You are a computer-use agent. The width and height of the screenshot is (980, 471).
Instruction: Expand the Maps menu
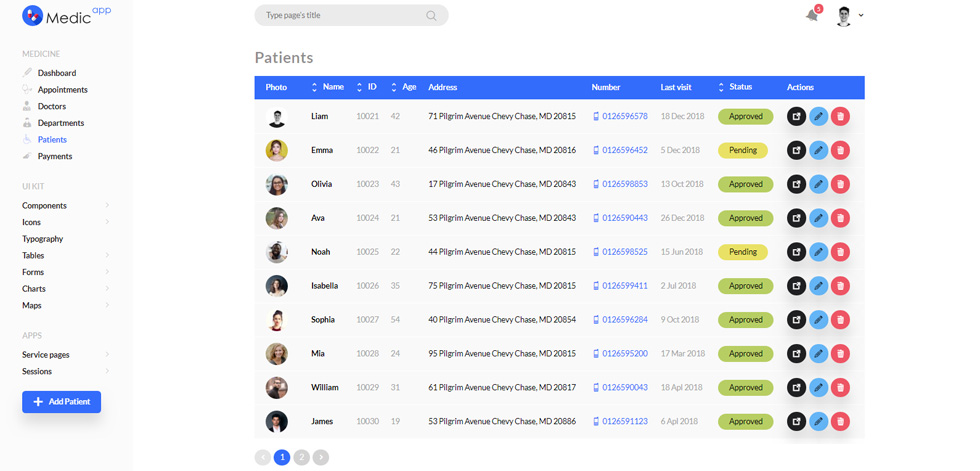[107, 305]
